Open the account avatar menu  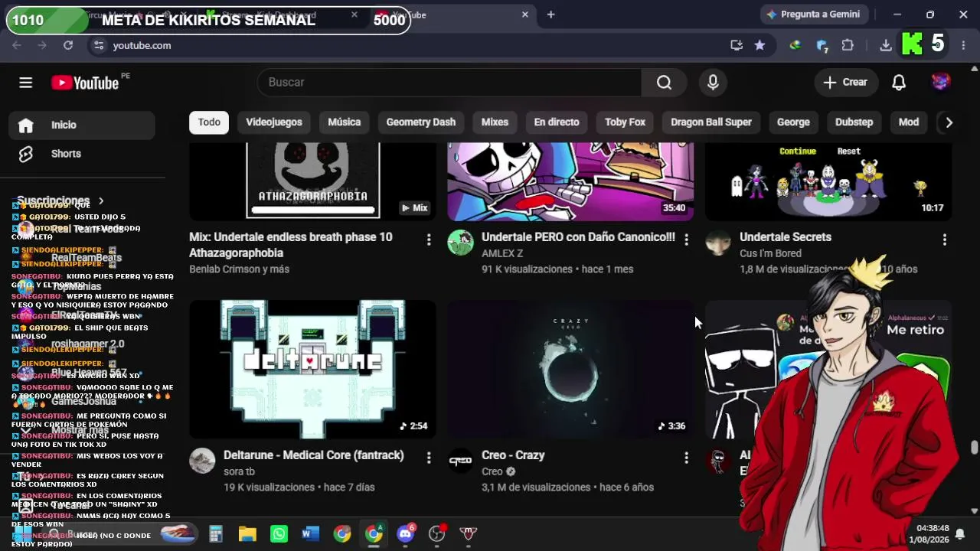click(x=941, y=82)
